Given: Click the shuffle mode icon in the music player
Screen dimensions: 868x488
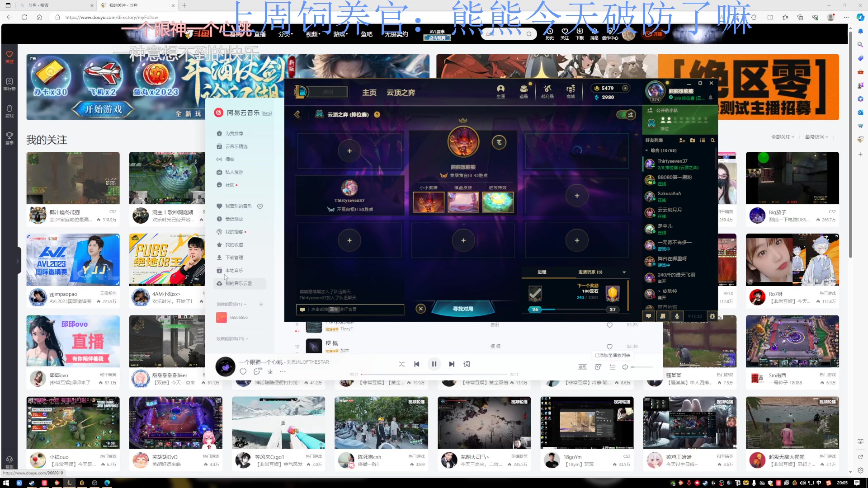Looking at the screenshot, I should pos(401,364).
